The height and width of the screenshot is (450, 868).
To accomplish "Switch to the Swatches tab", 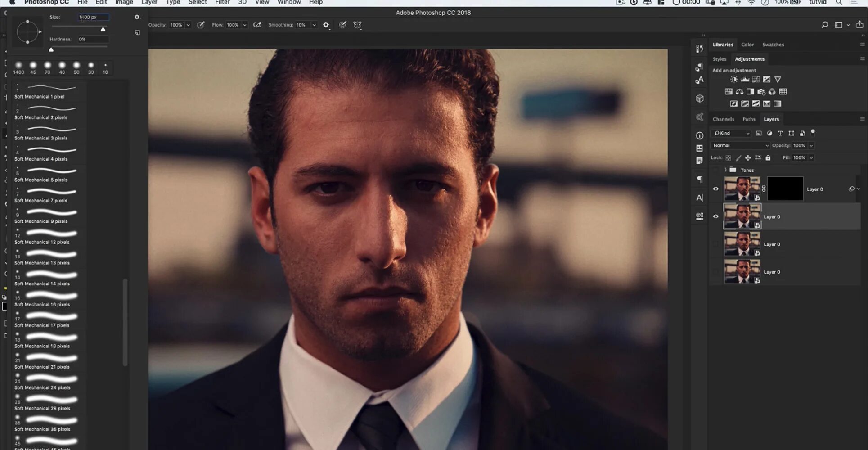I will point(773,45).
